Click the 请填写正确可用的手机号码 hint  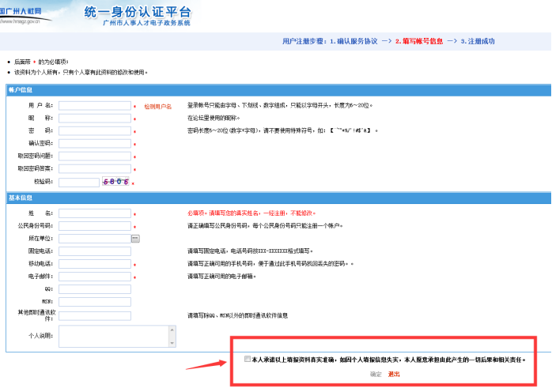270,264
